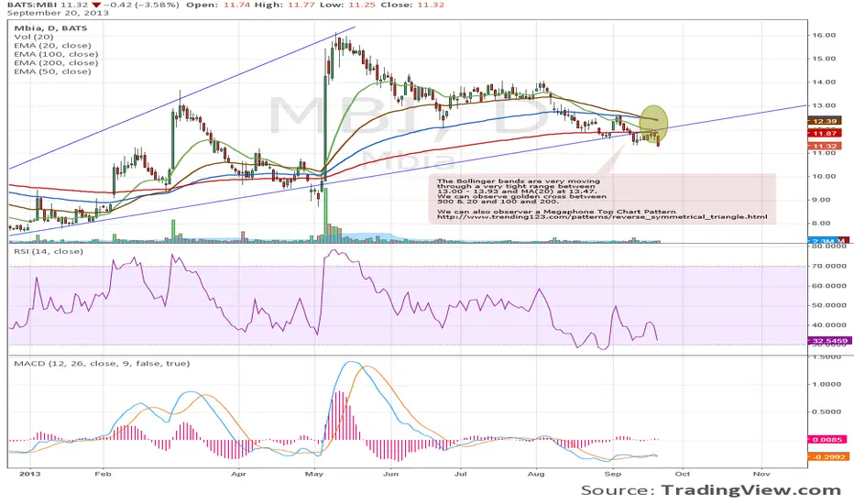Viewport: 854px width, 504px height.
Task: Click the red down-triangle change indicator in header
Action: pos(96,5)
